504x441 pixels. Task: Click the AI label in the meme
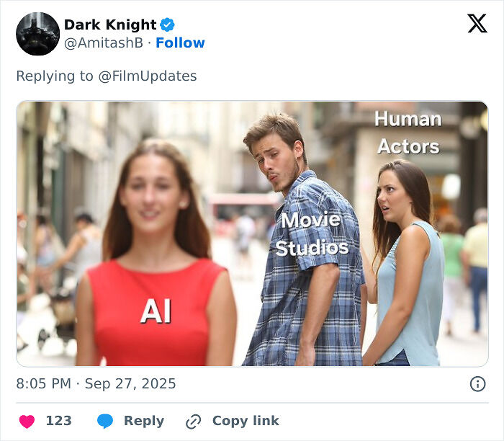click(155, 310)
